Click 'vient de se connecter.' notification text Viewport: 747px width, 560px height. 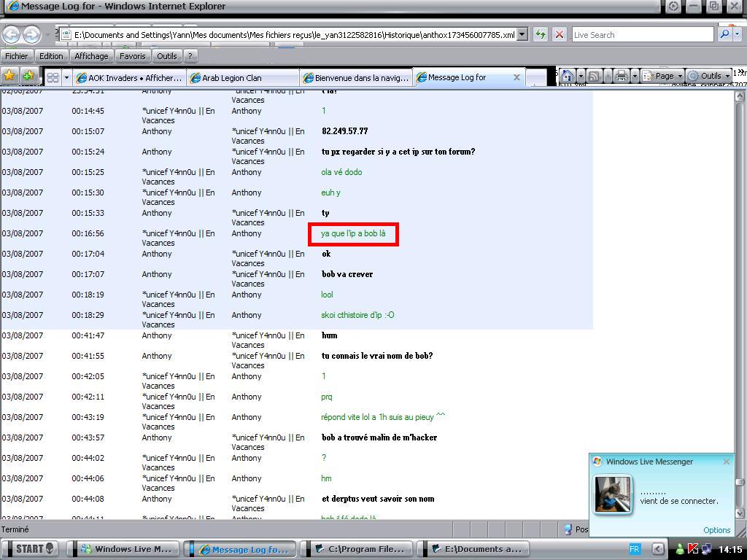click(679, 501)
